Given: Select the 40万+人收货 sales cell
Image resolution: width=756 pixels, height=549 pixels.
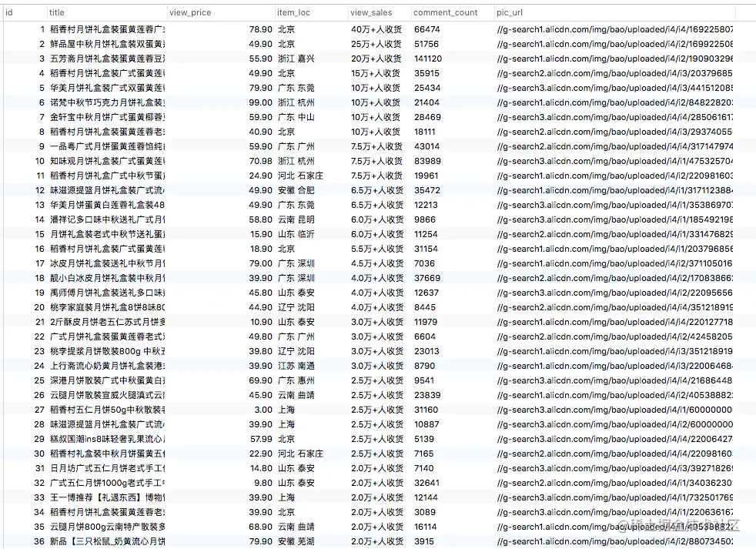Looking at the screenshot, I should pos(376,29).
